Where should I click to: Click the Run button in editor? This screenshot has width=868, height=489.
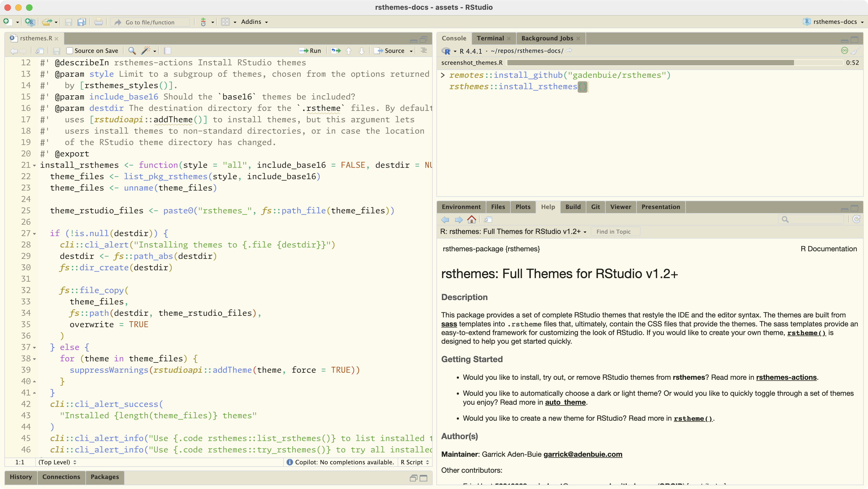[310, 51]
